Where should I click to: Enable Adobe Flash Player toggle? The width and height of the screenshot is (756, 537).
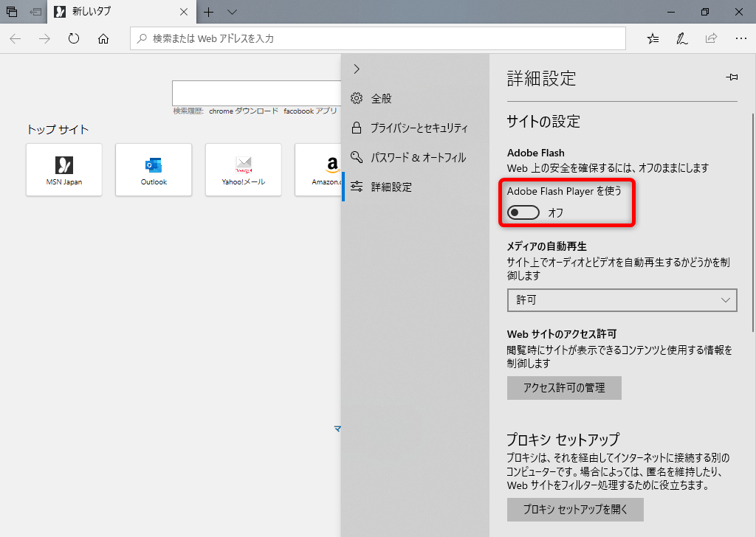[x=523, y=212]
